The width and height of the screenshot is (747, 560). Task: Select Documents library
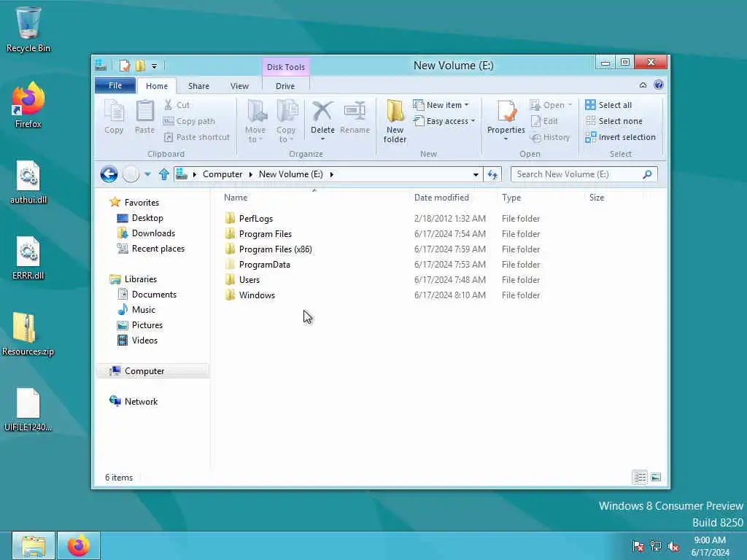(154, 295)
